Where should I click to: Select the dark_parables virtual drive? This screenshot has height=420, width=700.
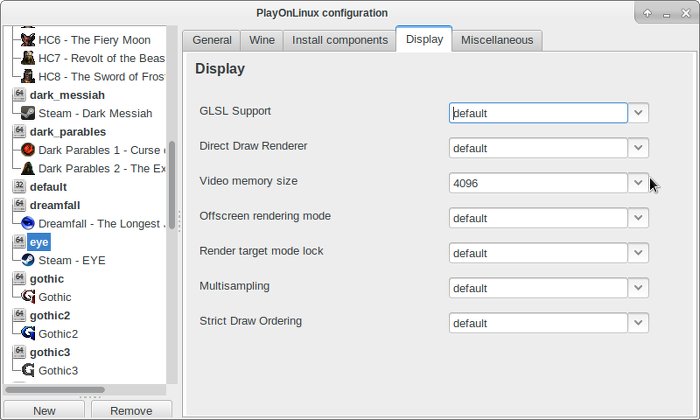coord(68,132)
